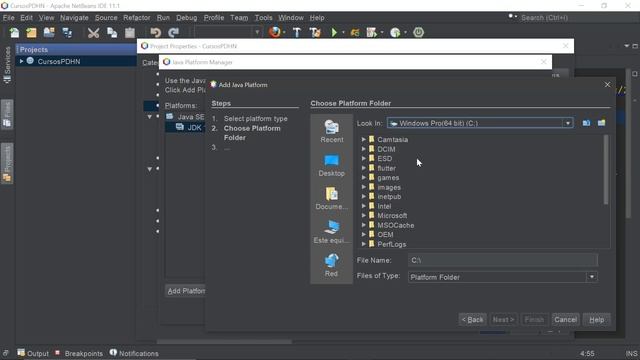Click the folder list vertical scrollbar

point(606,169)
